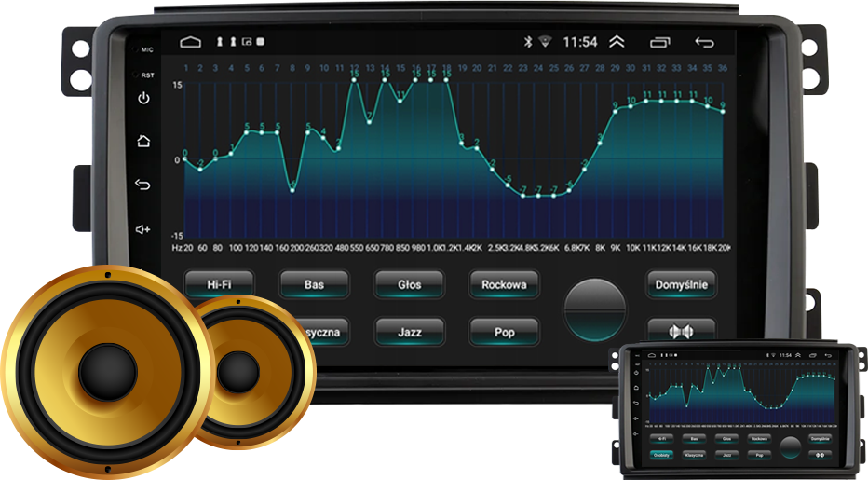Viewport: 868px width, 480px height.
Task: Click band 15 EQ point valued 11
Action: point(400,102)
